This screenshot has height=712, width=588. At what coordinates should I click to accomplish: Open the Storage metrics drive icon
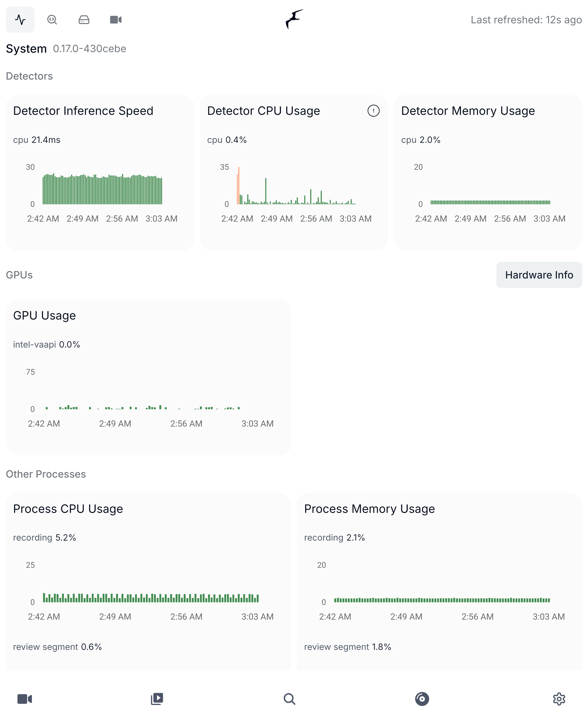[x=84, y=20]
